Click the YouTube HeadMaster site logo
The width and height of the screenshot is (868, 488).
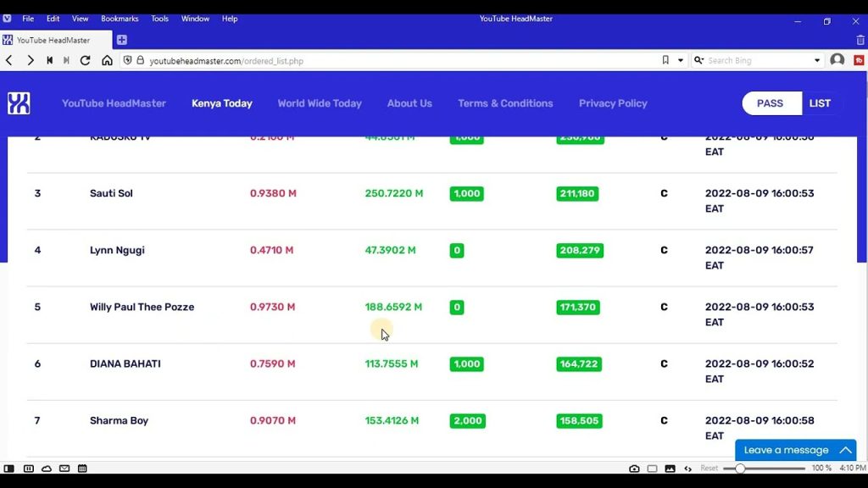[x=19, y=103]
